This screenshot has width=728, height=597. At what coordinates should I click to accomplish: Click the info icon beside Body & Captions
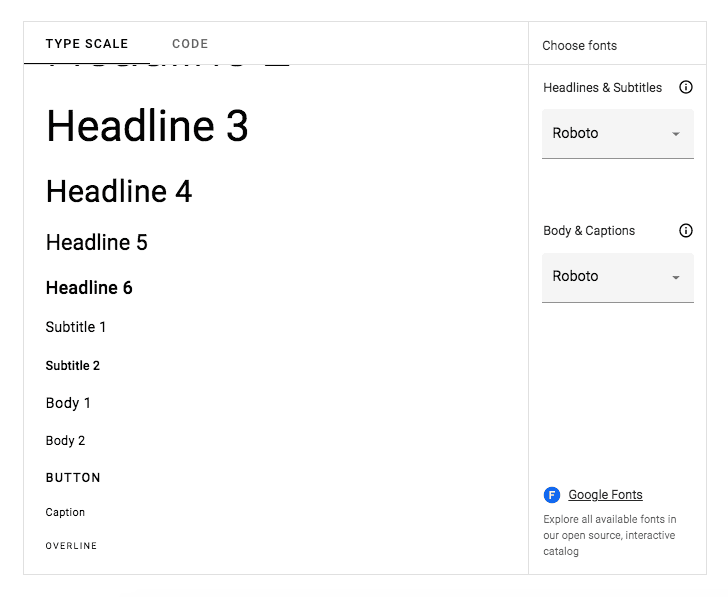tap(686, 231)
